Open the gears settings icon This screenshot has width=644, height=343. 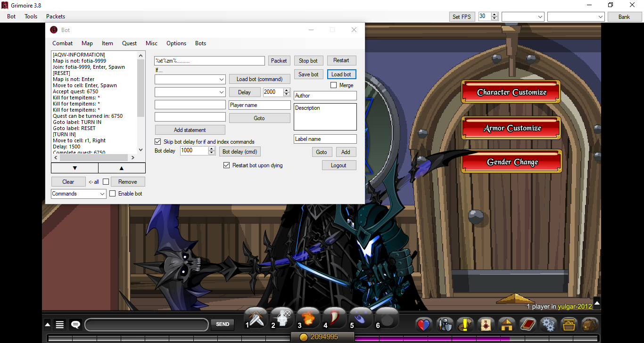(548, 324)
